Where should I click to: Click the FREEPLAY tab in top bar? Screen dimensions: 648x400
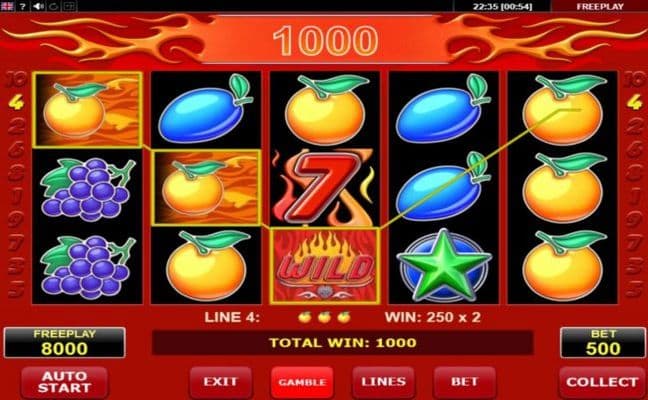(600, 6)
